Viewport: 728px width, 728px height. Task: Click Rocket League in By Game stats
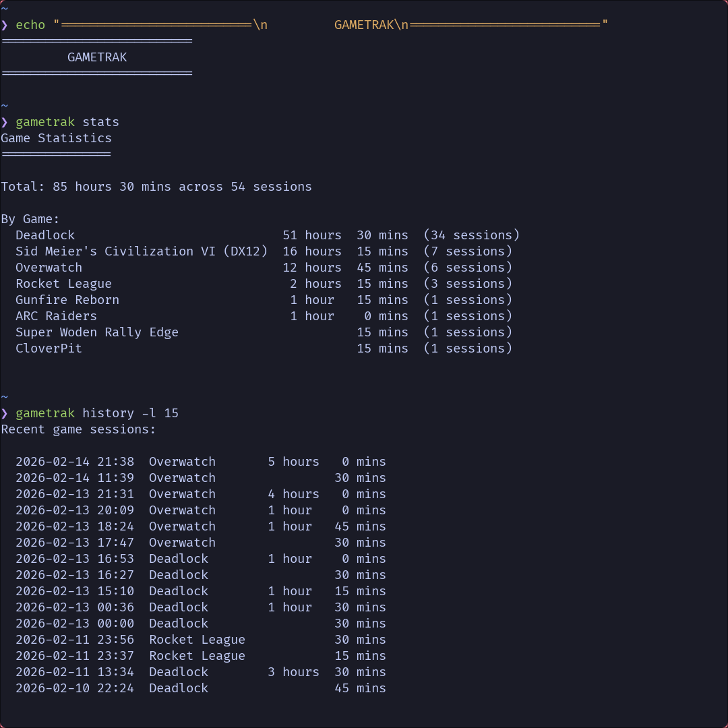click(63, 284)
